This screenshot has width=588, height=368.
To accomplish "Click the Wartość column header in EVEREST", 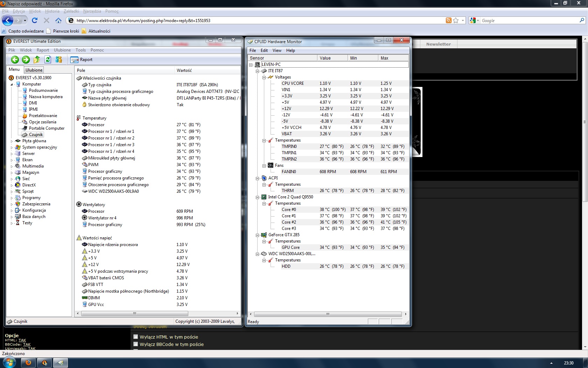I will pos(207,70).
